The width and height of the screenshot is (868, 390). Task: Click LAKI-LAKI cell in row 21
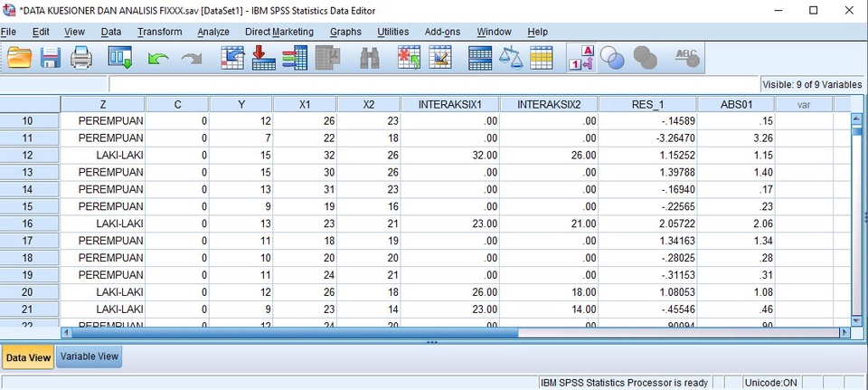point(103,309)
